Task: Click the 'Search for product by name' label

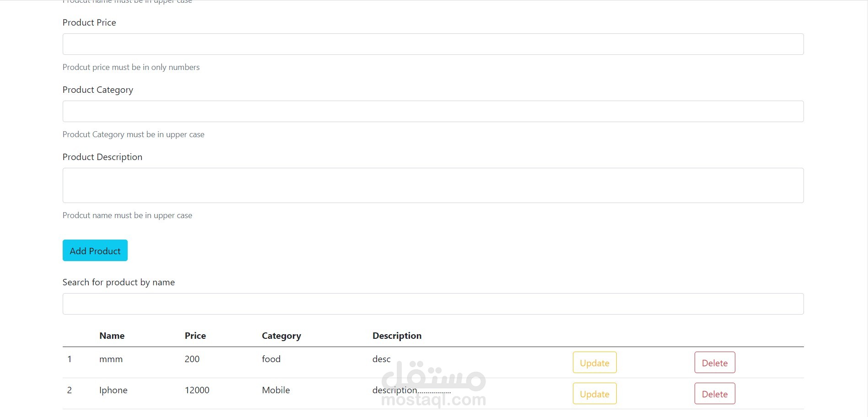Action: tap(119, 282)
